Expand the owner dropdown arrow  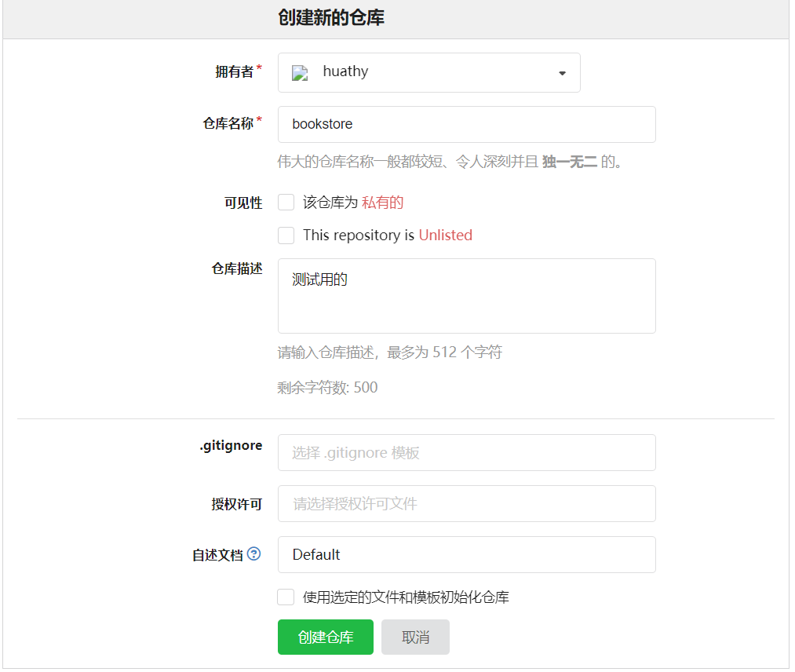pos(562,73)
